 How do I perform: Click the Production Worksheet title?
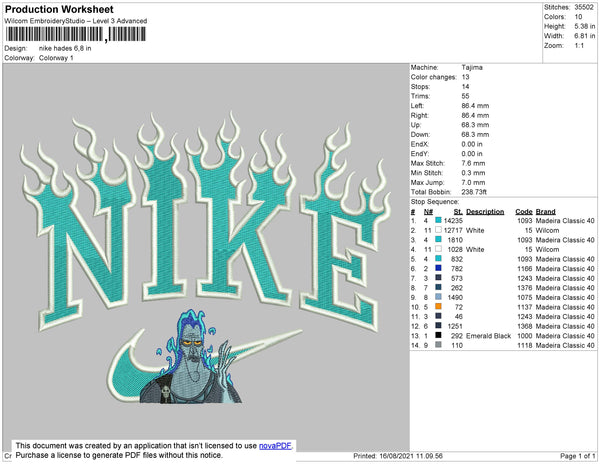59,9
